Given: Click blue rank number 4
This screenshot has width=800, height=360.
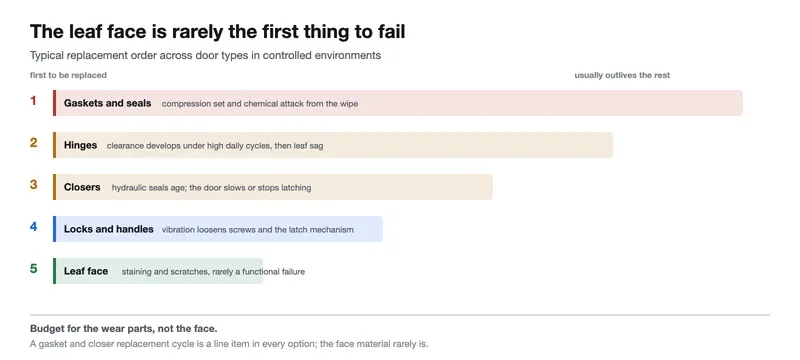Looking at the screenshot, I should click(x=33, y=226).
